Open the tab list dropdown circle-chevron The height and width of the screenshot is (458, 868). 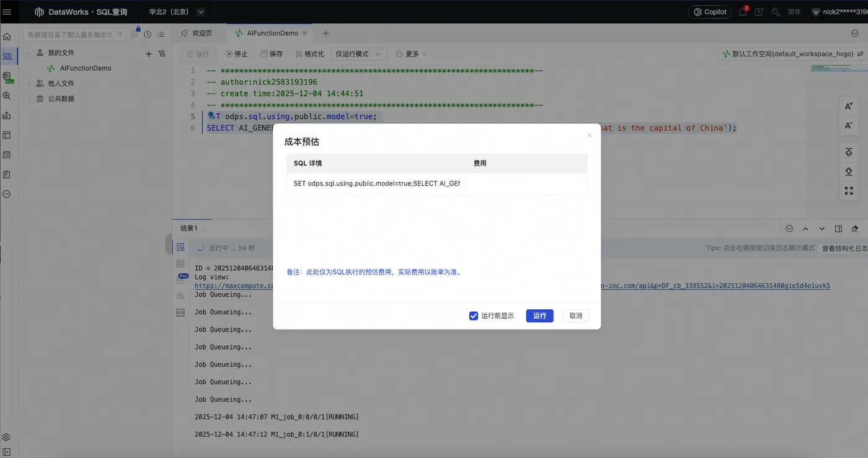click(855, 33)
